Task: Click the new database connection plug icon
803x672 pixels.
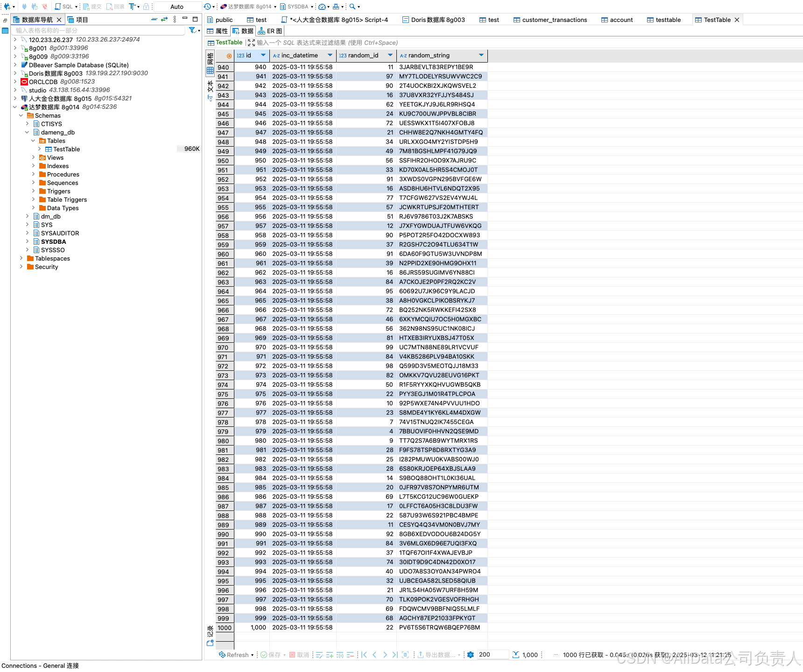Action: point(7,7)
